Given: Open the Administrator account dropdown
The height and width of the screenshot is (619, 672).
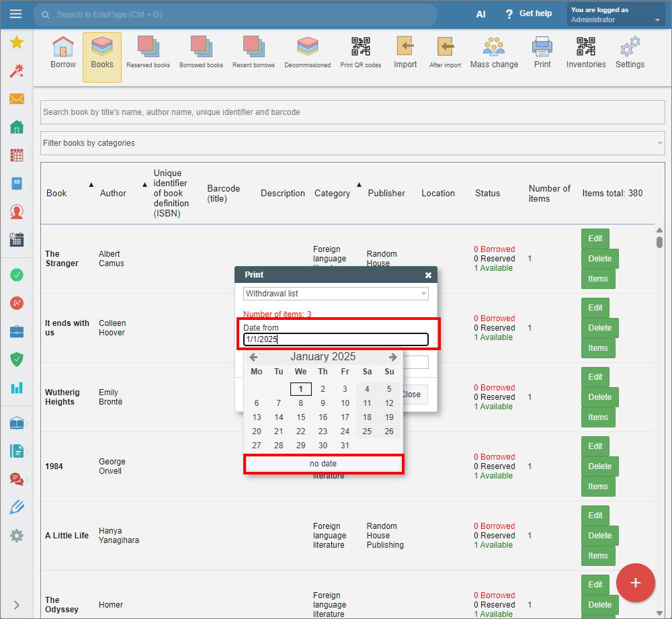Looking at the screenshot, I should pos(616,15).
